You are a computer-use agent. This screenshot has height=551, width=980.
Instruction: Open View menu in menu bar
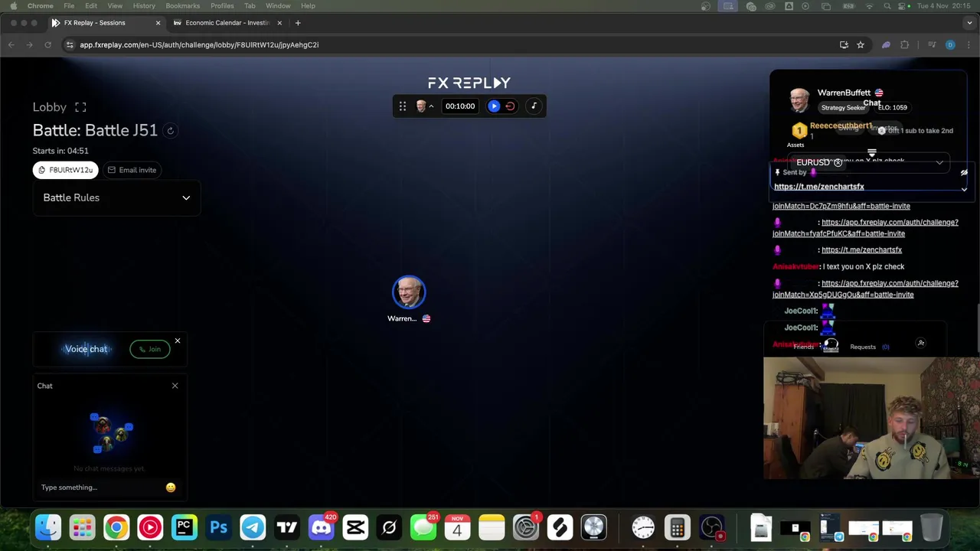(x=115, y=6)
